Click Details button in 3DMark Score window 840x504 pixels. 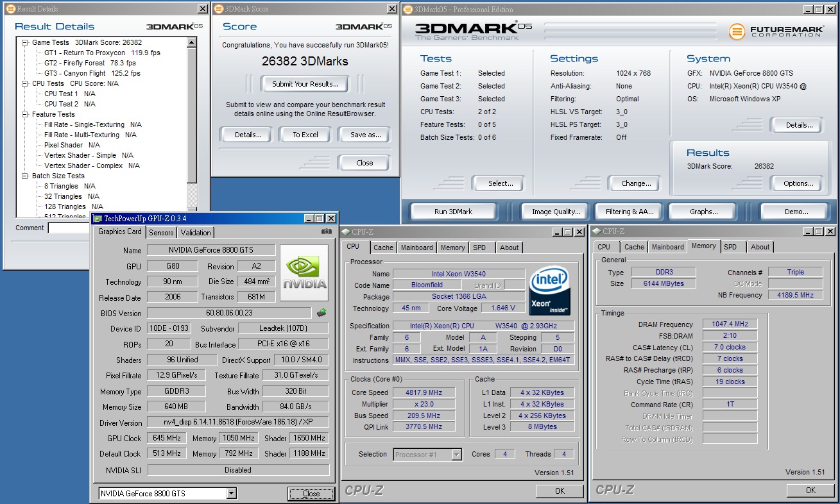click(x=248, y=135)
